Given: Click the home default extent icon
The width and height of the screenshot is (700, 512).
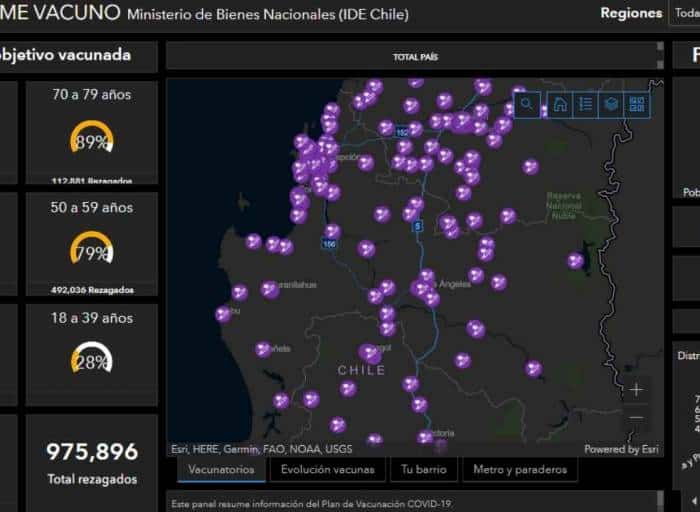Looking at the screenshot, I should point(560,103).
